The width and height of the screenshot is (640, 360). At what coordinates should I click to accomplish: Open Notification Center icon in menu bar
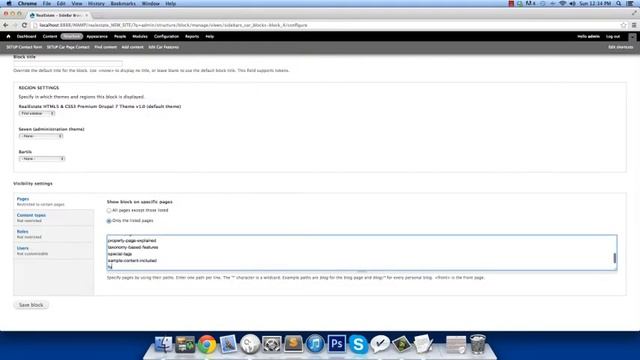630,4
